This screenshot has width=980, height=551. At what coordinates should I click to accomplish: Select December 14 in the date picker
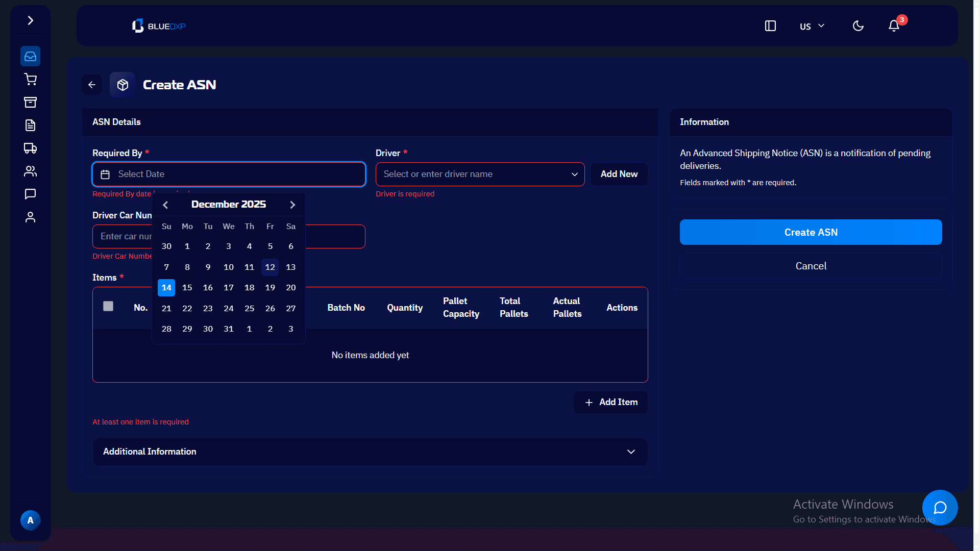[x=166, y=287]
